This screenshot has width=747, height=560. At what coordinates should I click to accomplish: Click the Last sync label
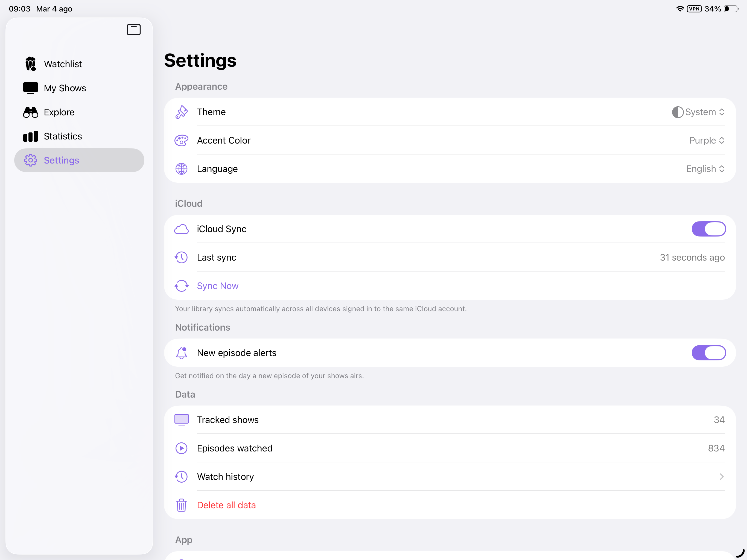(x=217, y=257)
